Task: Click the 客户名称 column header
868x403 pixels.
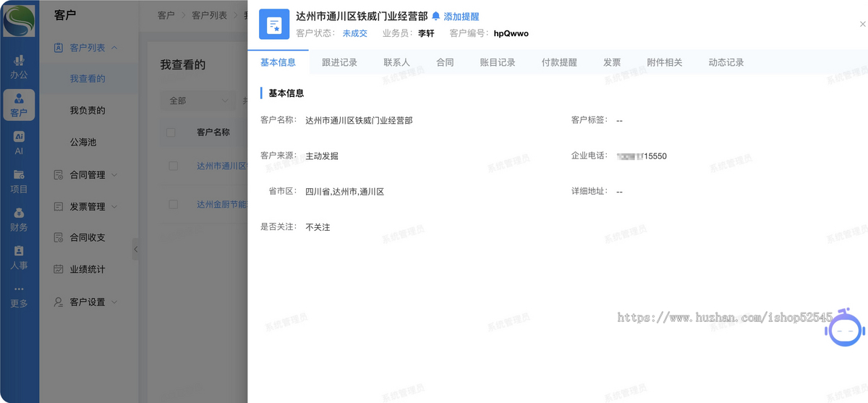Action: tap(213, 132)
